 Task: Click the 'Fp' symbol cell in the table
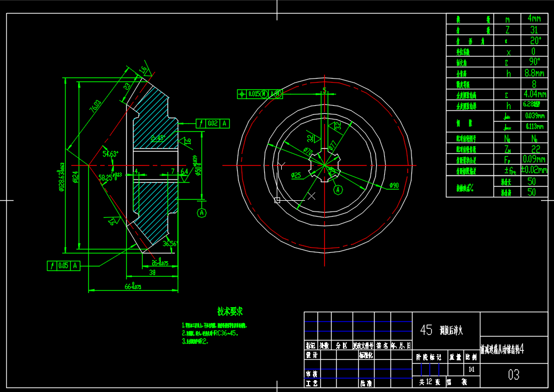[x=507, y=160]
